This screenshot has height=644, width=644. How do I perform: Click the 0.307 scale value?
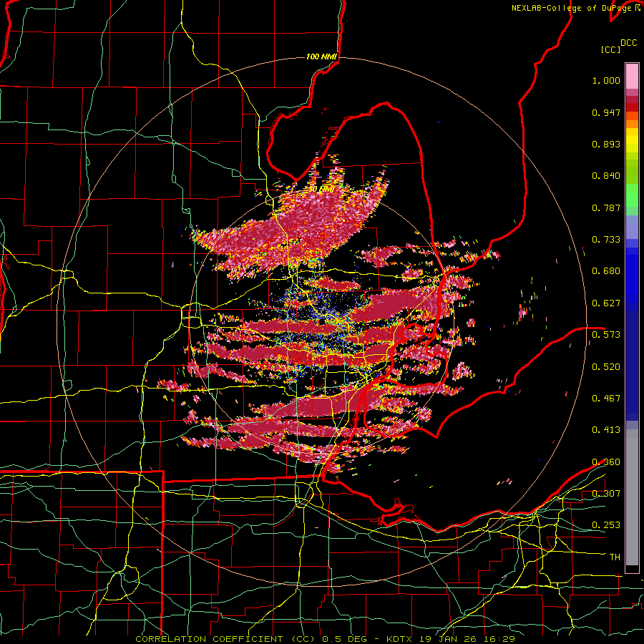(606, 494)
